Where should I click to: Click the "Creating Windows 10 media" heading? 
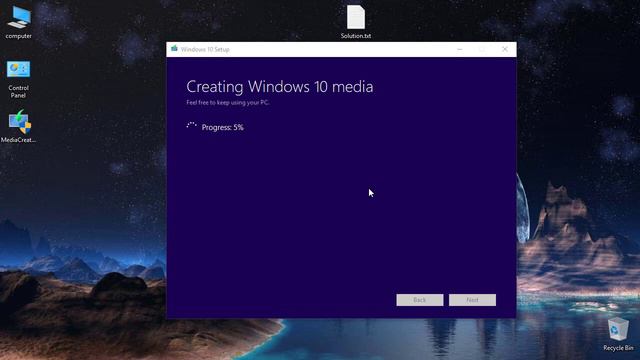click(x=280, y=87)
